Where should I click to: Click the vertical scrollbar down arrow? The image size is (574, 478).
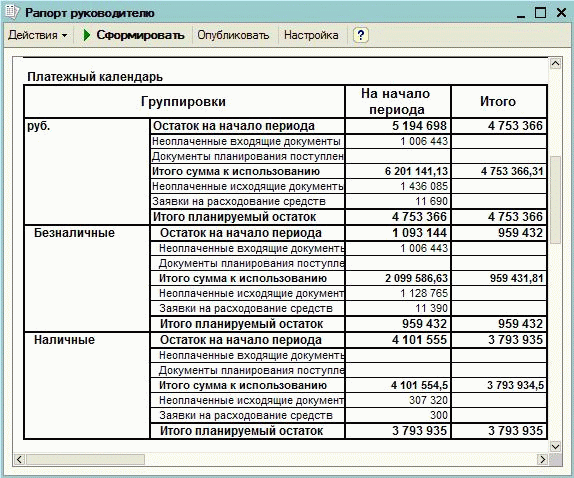point(555,447)
